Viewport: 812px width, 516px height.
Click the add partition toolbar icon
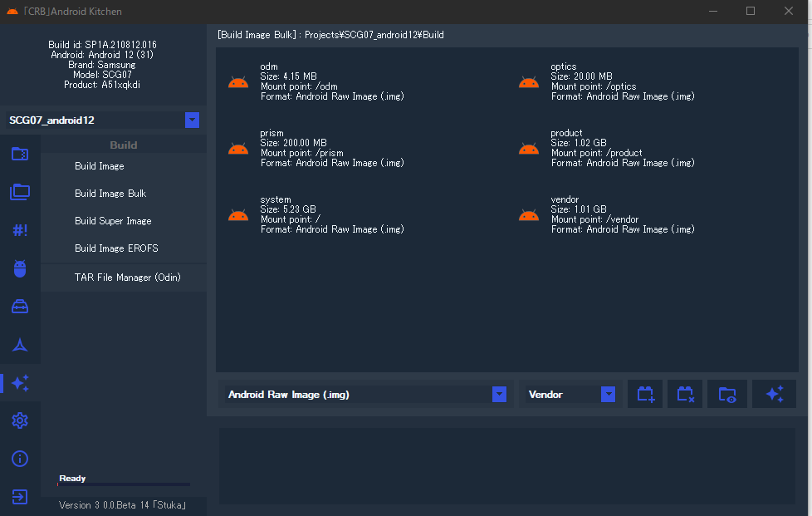645,394
